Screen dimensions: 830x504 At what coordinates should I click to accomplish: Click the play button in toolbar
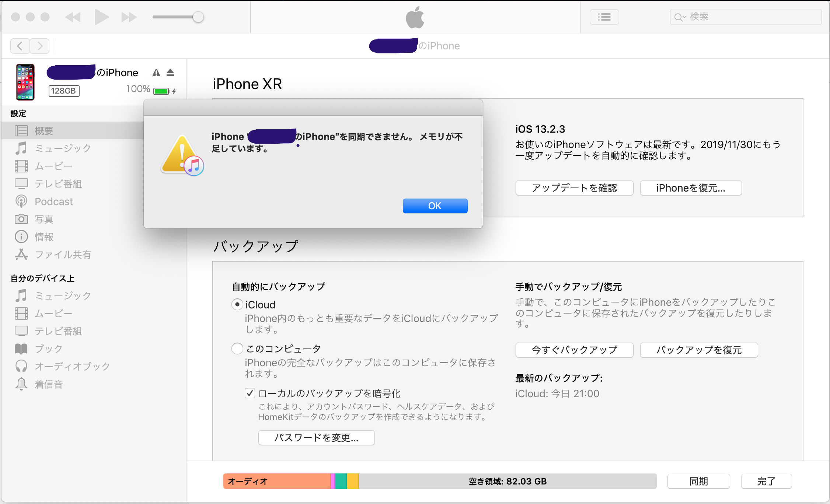tap(101, 17)
